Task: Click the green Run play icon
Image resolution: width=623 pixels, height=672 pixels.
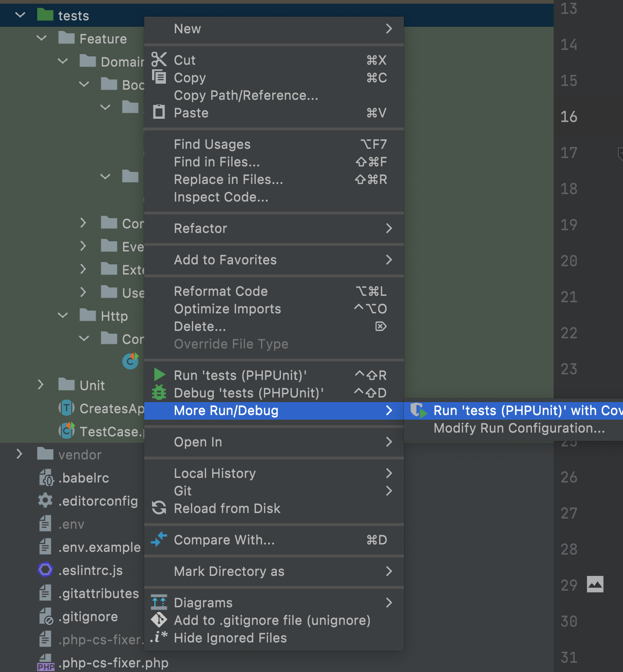Action: (159, 374)
